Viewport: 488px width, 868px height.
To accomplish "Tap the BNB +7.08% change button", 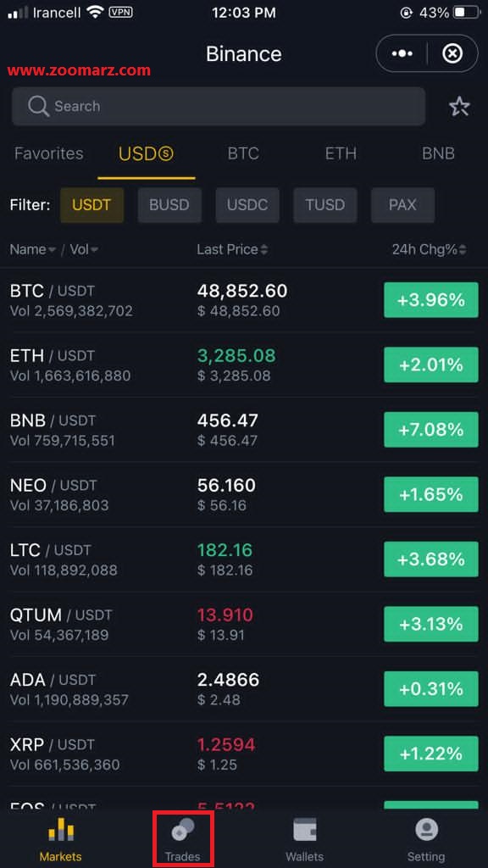I will (431, 430).
